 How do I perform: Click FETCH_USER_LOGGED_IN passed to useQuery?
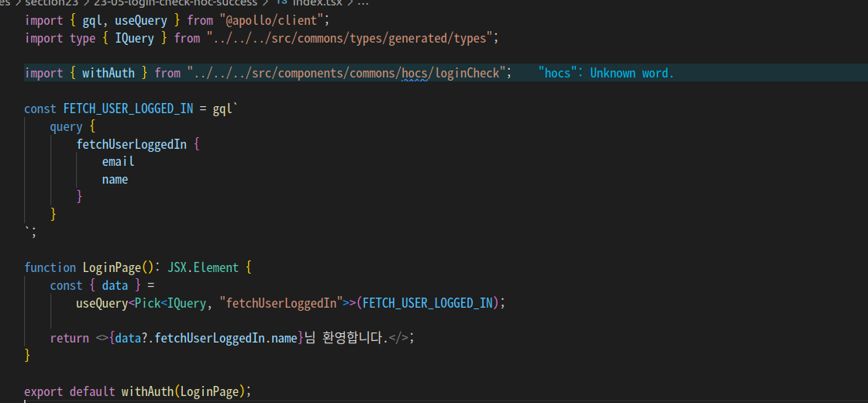pyautogui.click(x=427, y=303)
